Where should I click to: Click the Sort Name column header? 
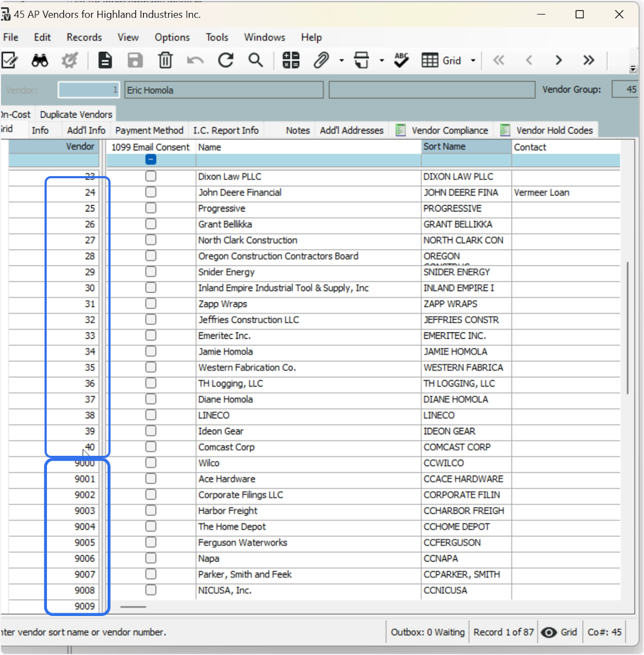(x=466, y=147)
